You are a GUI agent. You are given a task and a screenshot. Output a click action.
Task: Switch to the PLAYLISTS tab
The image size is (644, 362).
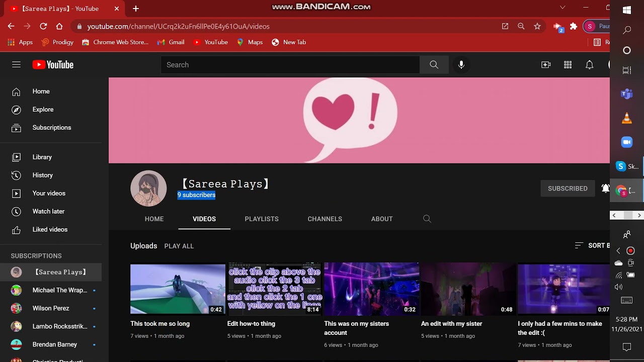[262, 219]
